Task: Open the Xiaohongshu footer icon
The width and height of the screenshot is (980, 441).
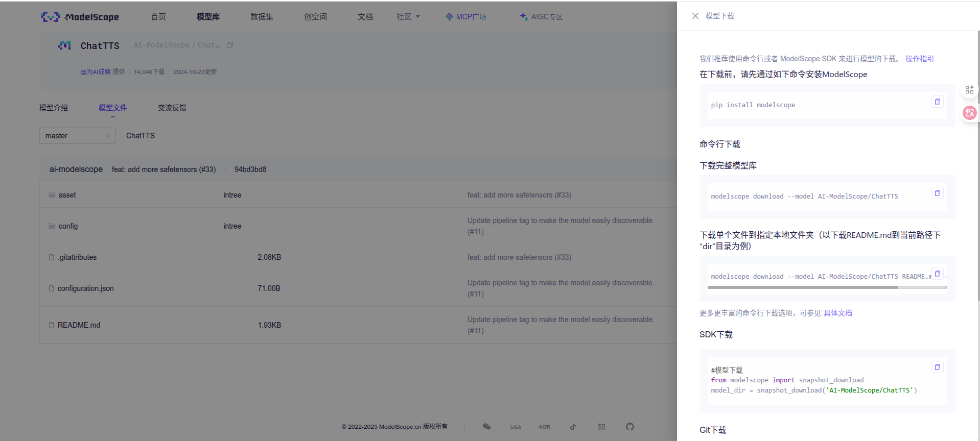Action: (544, 427)
